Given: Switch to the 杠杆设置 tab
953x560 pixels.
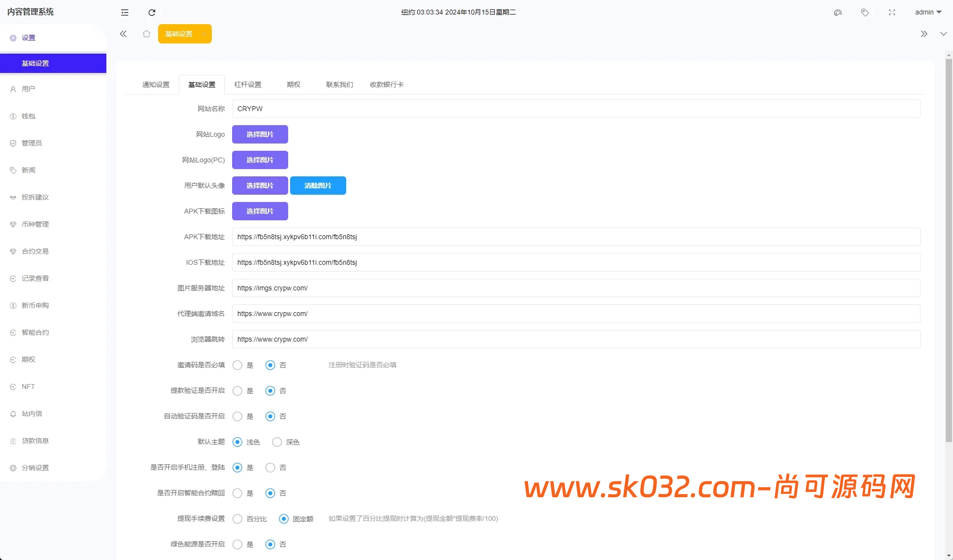Looking at the screenshot, I should [x=248, y=85].
